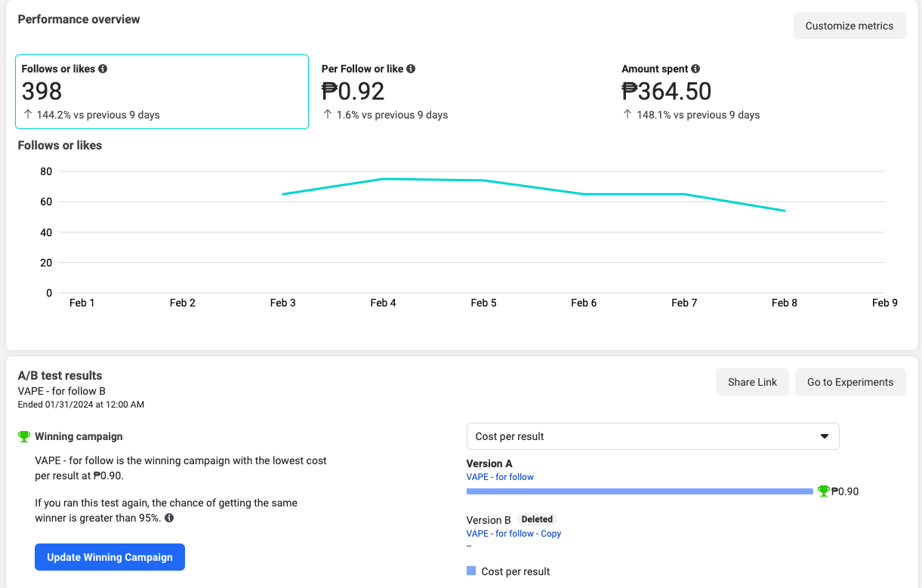This screenshot has width=922, height=588.
Task: Click the Share Link button
Action: [752, 382]
